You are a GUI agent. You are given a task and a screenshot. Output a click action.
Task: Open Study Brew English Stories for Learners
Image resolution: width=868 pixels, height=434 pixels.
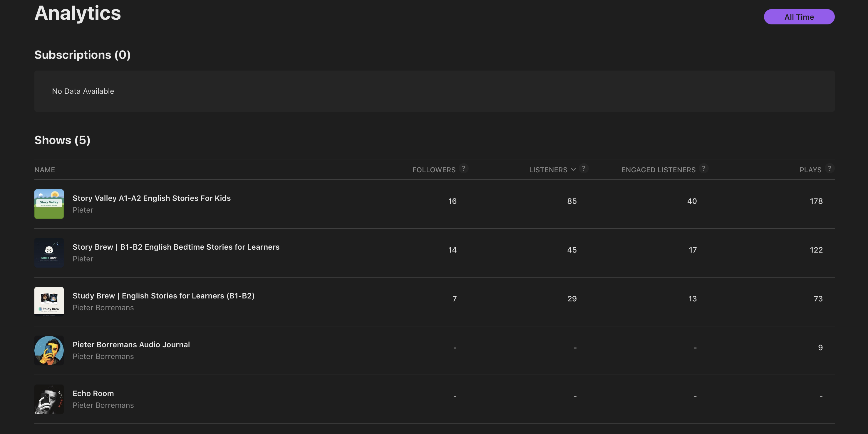pos(163,296)
